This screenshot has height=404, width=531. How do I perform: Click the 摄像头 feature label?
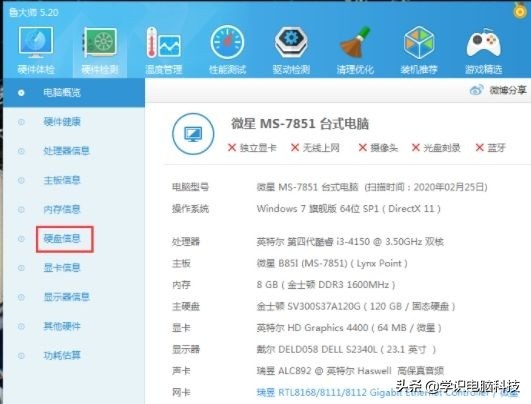pos(384,148)
